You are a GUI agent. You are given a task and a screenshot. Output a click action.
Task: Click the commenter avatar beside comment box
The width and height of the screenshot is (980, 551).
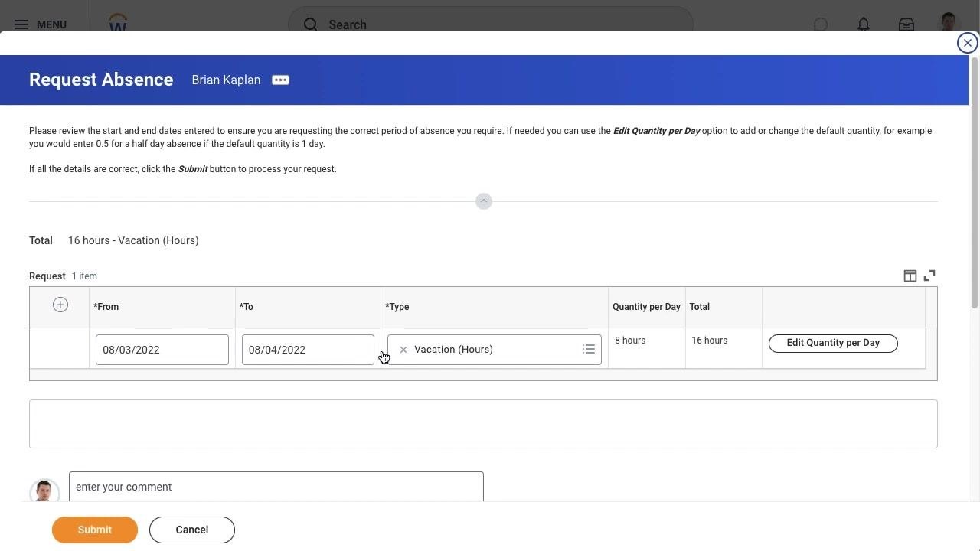pos(44,491)
